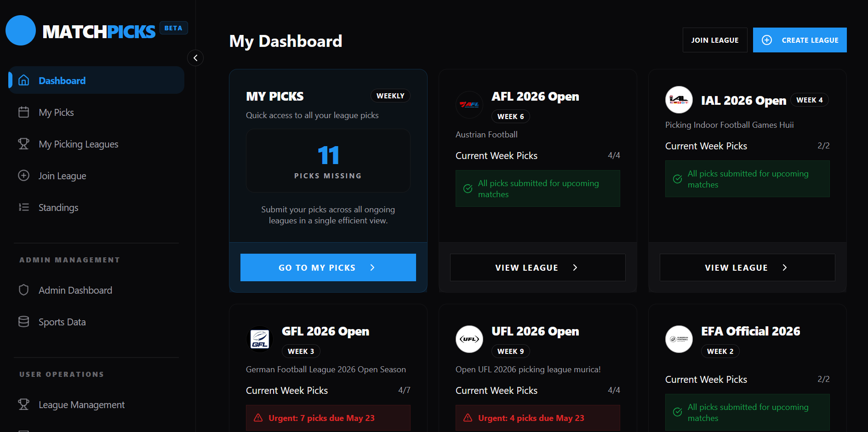
Task: Click the plus icon on Create League
Action: click(767, 40)
